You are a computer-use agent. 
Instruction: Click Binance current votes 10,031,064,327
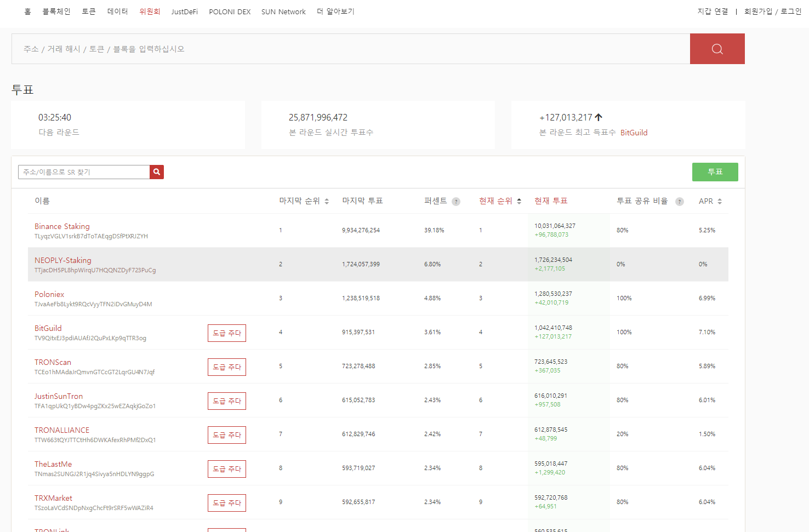pyautogui.click(x=555, y=226)
